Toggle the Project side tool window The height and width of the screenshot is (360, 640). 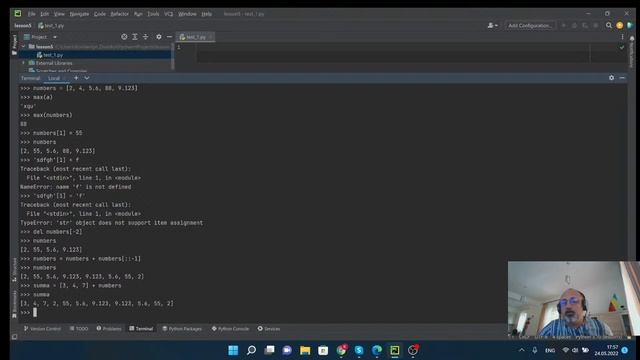[x=15, y=44]
